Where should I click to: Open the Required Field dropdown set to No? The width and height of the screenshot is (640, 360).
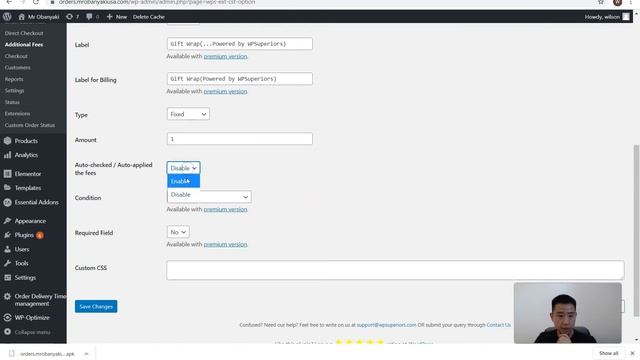click(178, 232)
